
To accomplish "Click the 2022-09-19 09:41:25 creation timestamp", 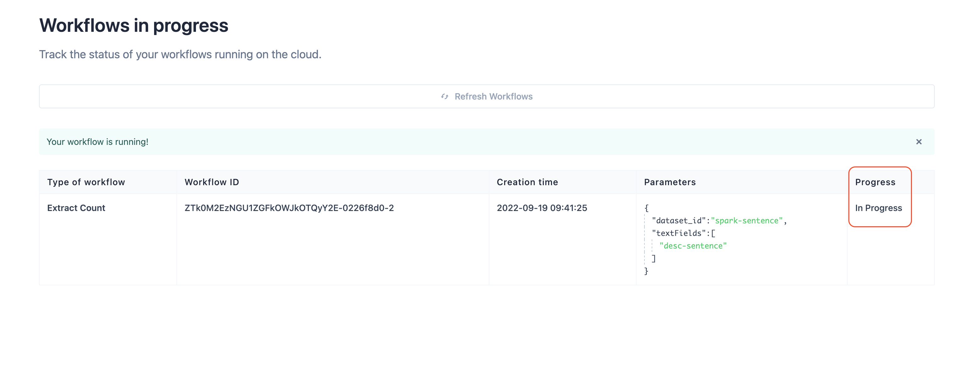I will click(x=541, y=208).
